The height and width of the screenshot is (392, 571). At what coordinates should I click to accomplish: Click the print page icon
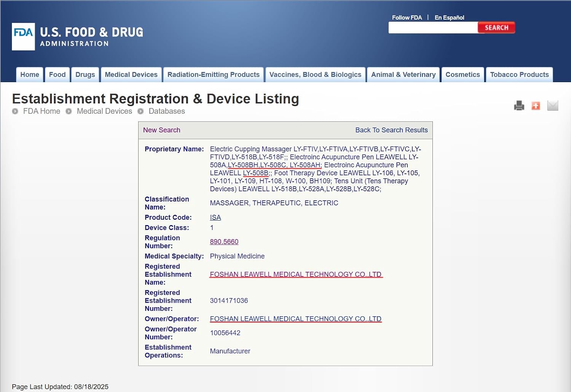[519, 105]
